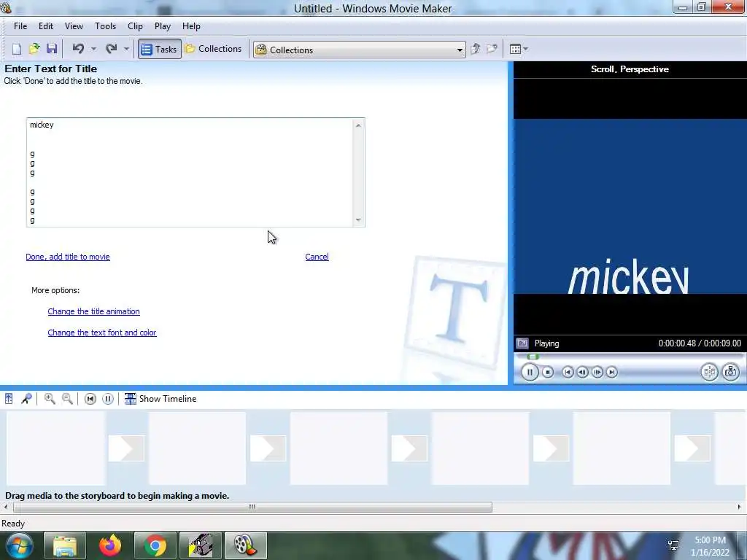Click the monitor Stop button
The image size is (747, 560).
548,372
